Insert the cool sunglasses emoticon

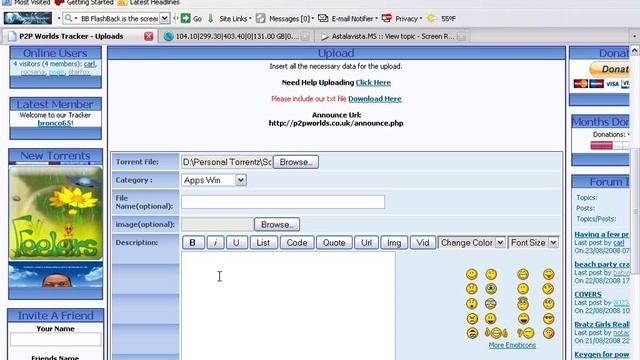pyautogui.click(x=549, y=319)
